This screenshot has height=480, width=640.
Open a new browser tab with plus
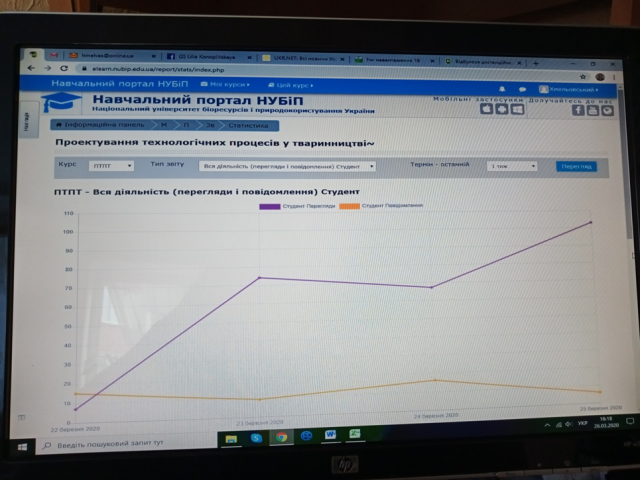[536, 63]
